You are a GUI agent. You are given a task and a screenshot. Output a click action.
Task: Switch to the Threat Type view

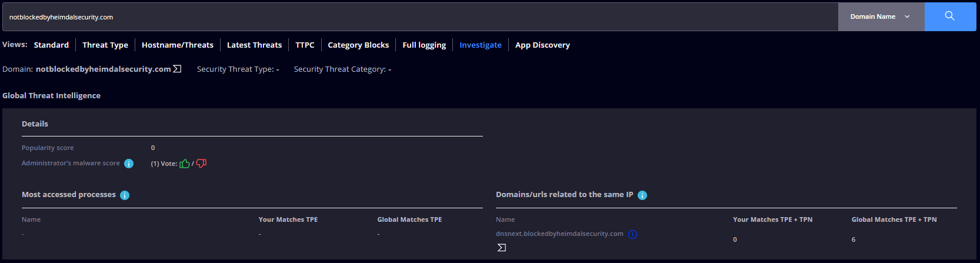click(x=105, y=45)
